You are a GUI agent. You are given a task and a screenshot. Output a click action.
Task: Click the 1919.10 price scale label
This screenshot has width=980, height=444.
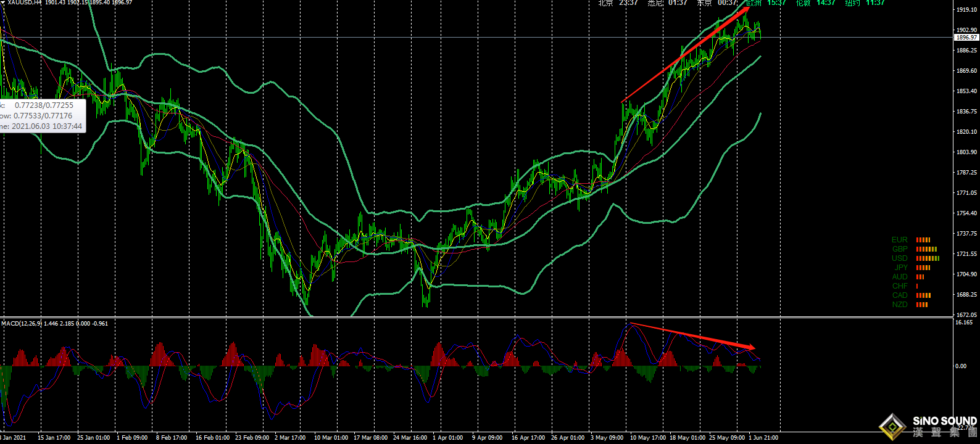(x=966, y=10)
